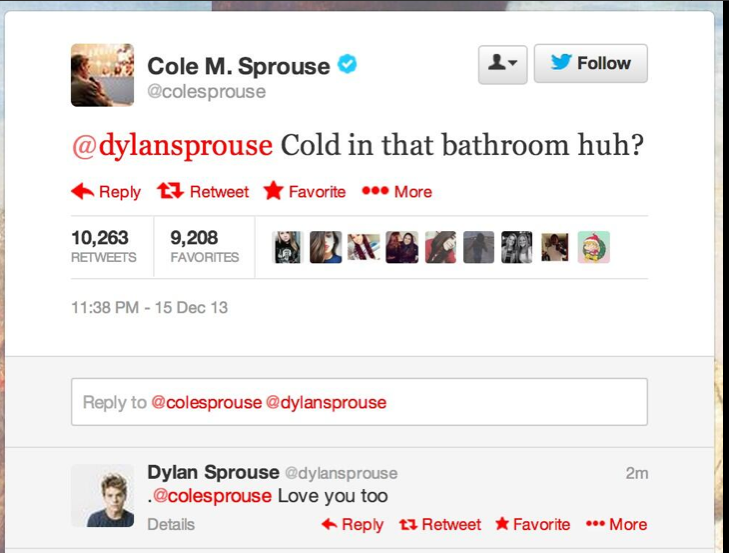Click inside the Reply to text field

click(x=359, y=402)
